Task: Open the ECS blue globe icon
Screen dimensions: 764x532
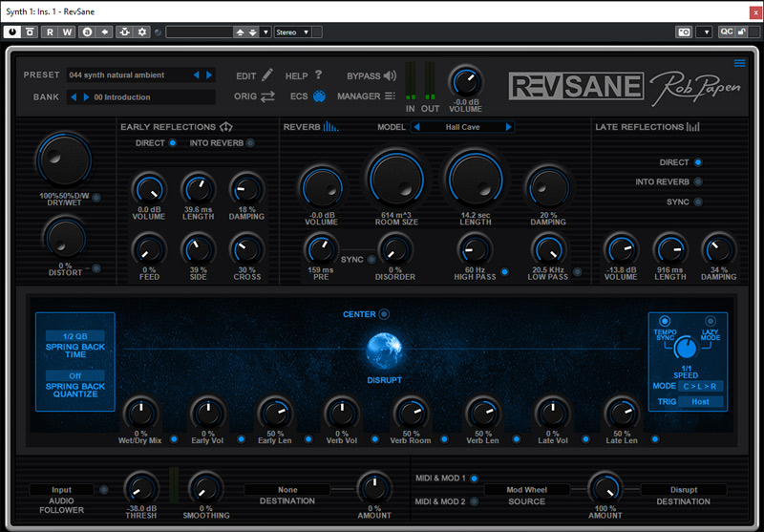Action: 320,96
